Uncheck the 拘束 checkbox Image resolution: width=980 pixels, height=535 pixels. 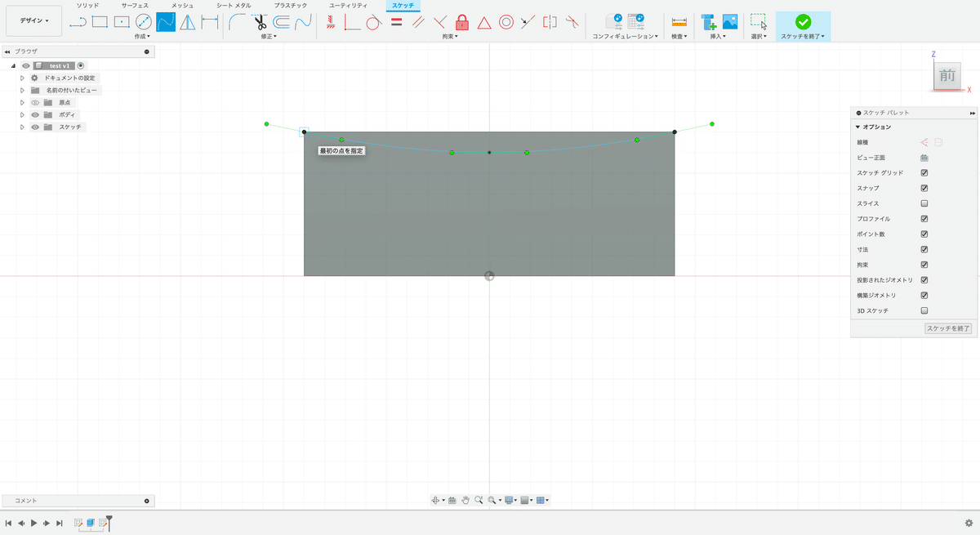coord(924,265)
